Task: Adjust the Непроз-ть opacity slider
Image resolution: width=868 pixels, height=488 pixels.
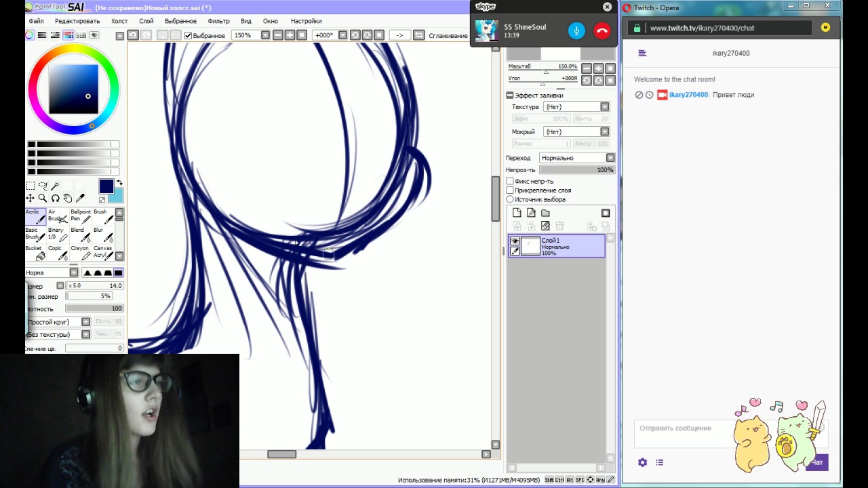Action: click(577, 170)
